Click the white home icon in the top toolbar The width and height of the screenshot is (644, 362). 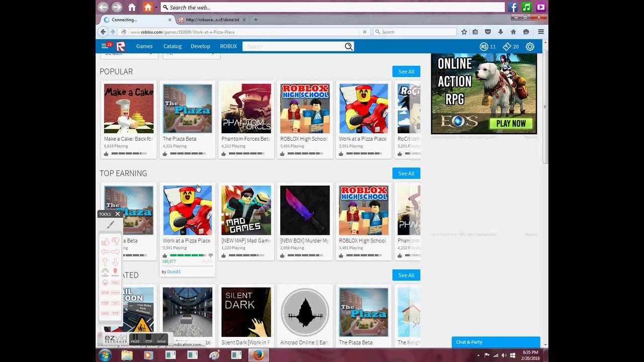tap(132, 7)
